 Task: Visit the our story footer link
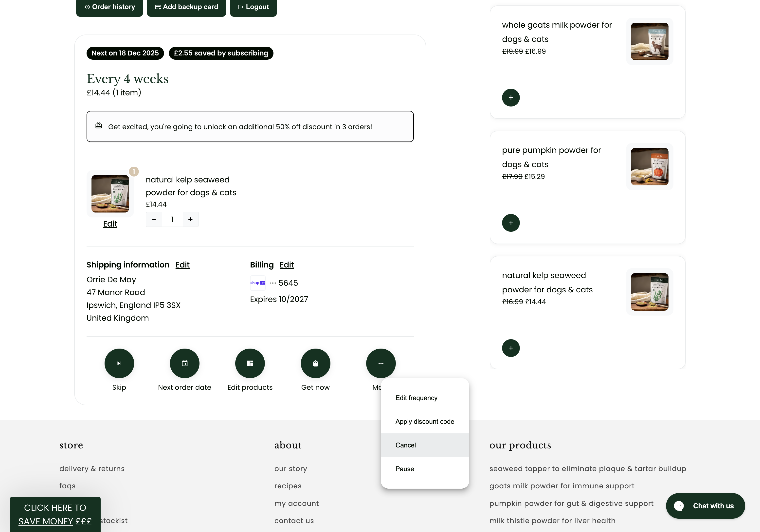pyautogui.click(x=291, y=469)
